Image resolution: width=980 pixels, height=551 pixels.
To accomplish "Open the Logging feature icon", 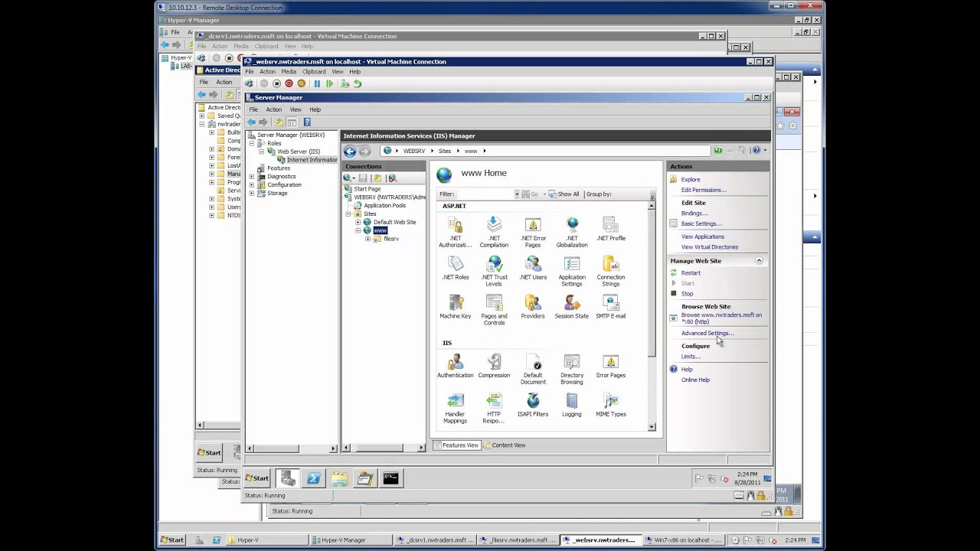I will tap(572, 405).
